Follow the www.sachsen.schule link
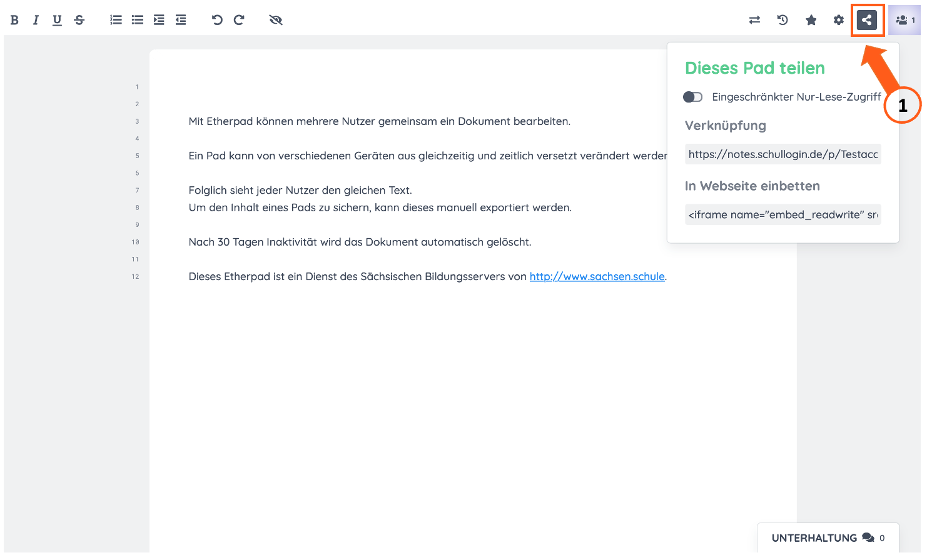The image size is (927, 560). (597, 276)
